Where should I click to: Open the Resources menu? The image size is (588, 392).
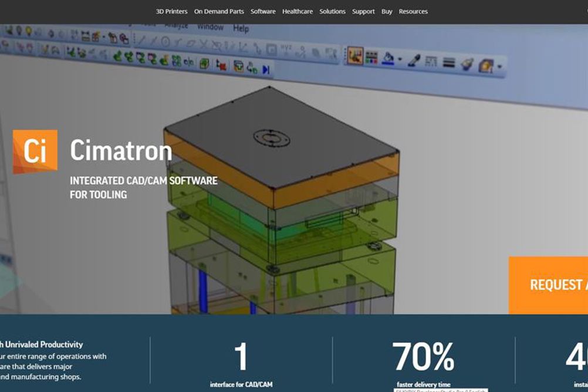[x=413, y=12]
